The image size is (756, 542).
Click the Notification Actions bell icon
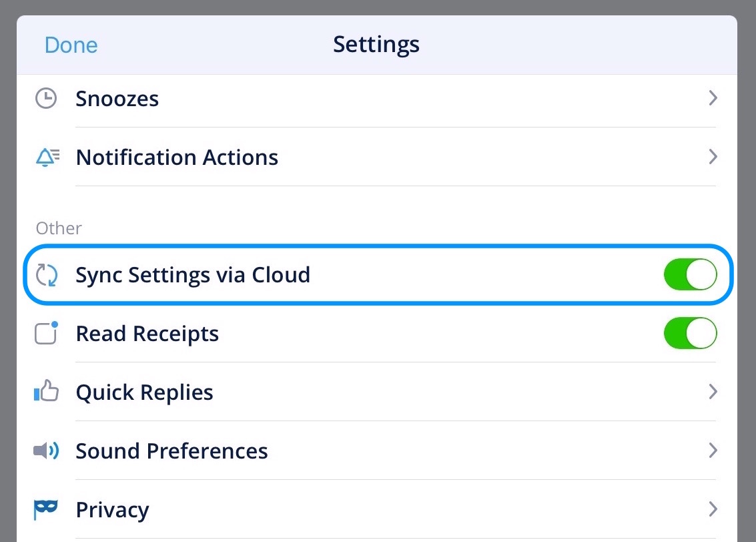pyautogui.click(x=47, y=158)
